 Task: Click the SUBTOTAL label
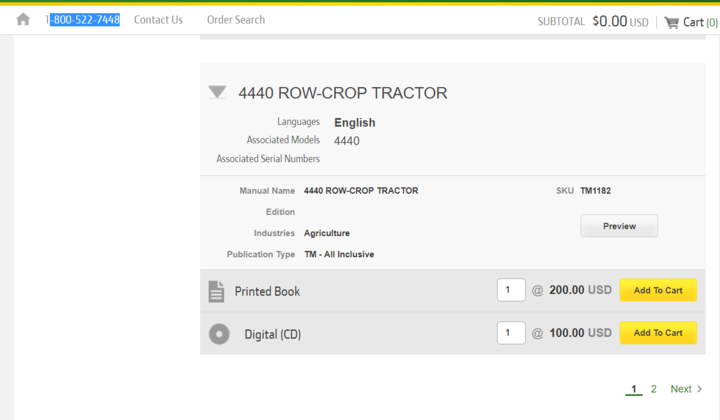pyautogui.click(x=561, y=22)
